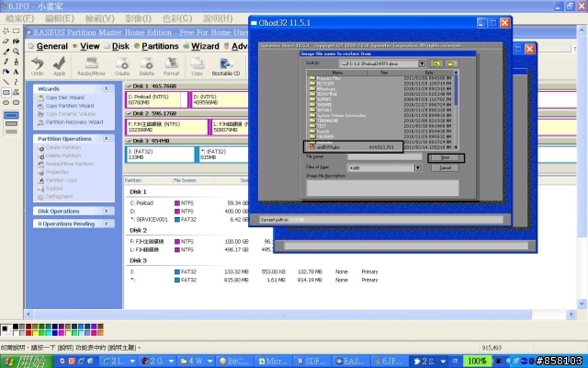588x368 pixels.
Task: Click the Resize/Move icon in EASEUS toolbar
Action: [x=91, y=66]
